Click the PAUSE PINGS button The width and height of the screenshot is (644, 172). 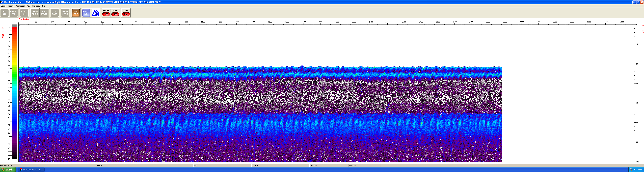44,13
